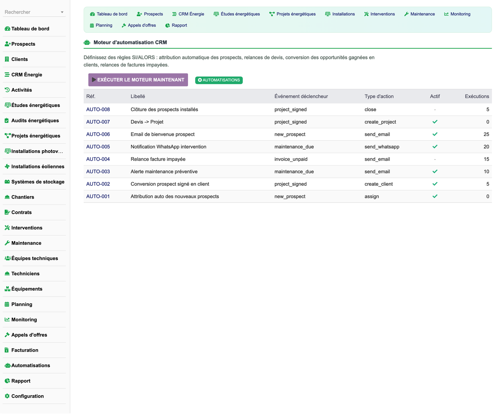Open the Rechercher dropdown arrow
504x420 pixels.
[62, 12]
